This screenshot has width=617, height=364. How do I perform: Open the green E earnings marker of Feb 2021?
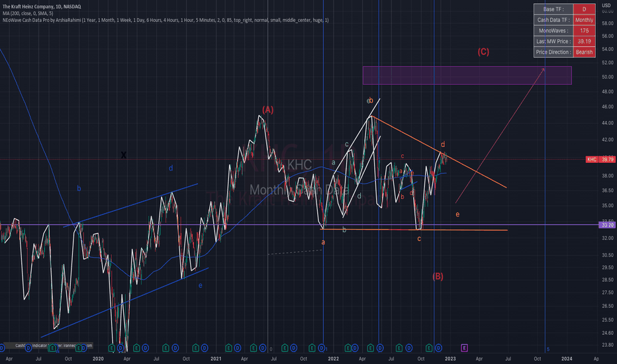coord(228,348)
